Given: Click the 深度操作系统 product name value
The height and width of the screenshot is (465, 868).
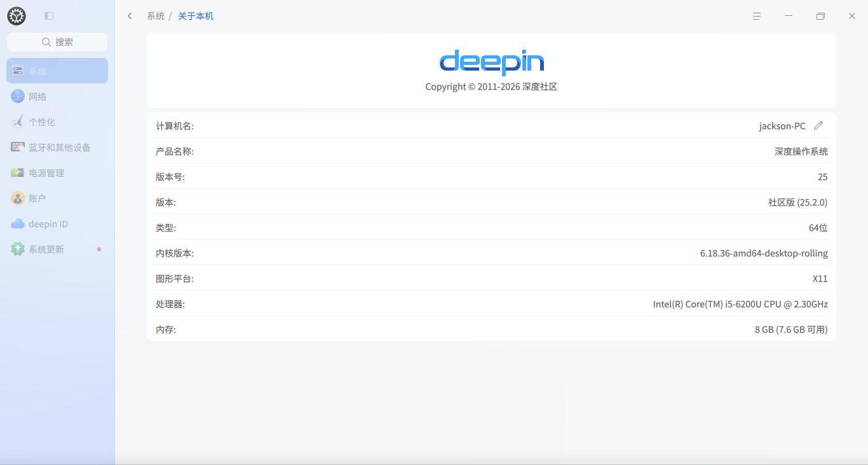Looking at the screenshot, I should point(801,151).
